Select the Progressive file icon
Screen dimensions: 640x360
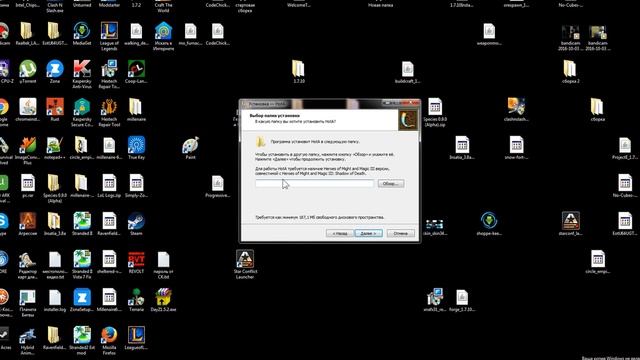tap(218, 186)
